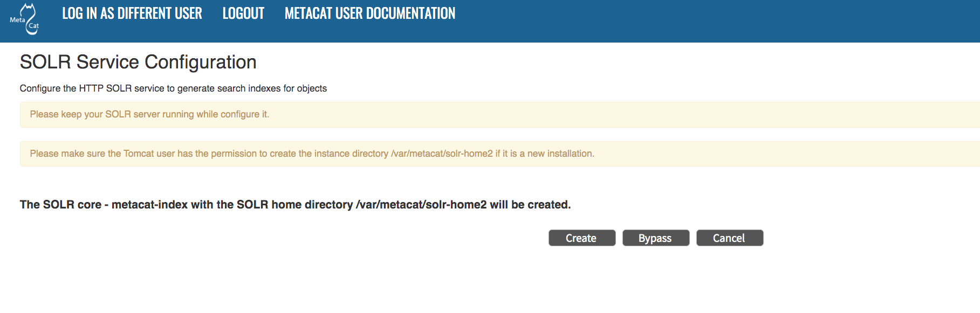This screenshot has height=313, width=980.
Task: Click the solr-home2 path in the warning
Action: click(442, 154)
